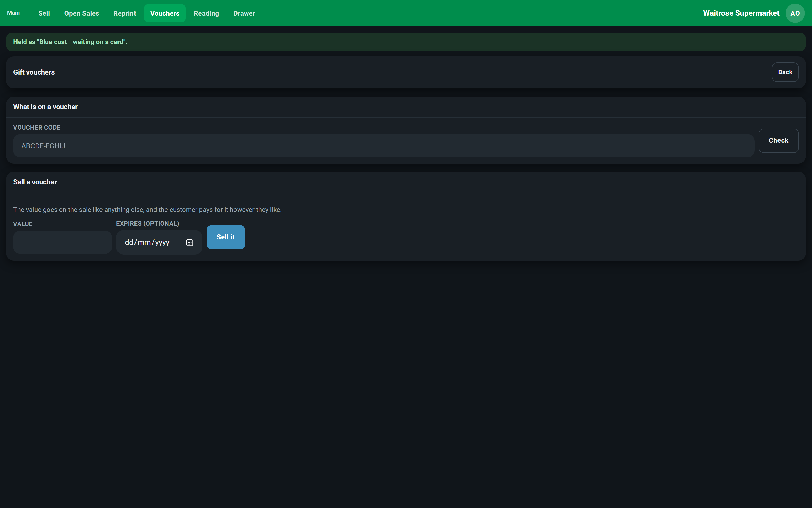
Task: Click the Back button
Action: click(x=785, y=72)
